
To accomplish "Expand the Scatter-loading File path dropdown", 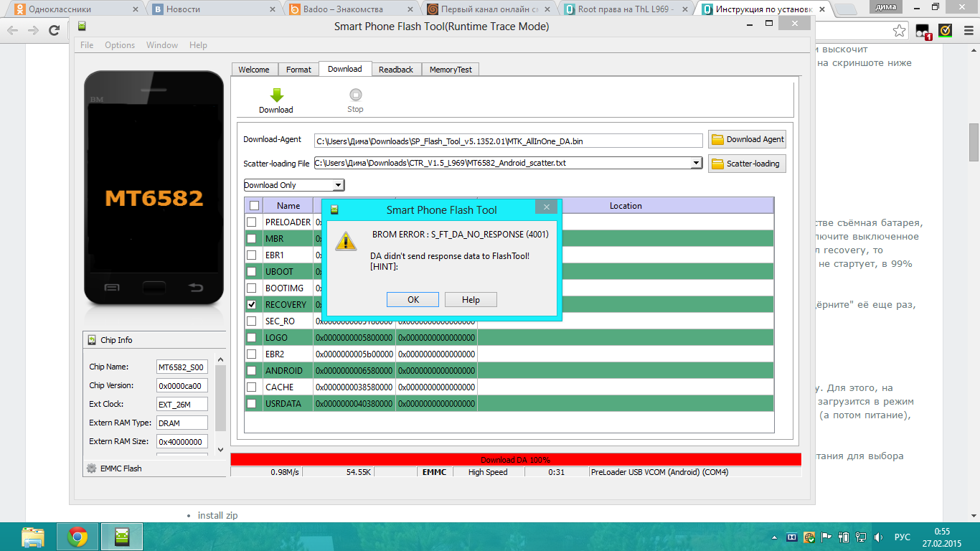I will [695, 164].
